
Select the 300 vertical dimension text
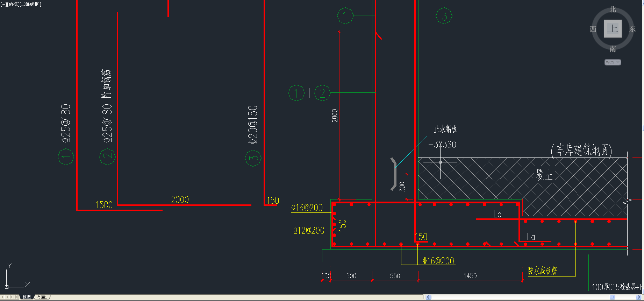[x=402, y=187]
